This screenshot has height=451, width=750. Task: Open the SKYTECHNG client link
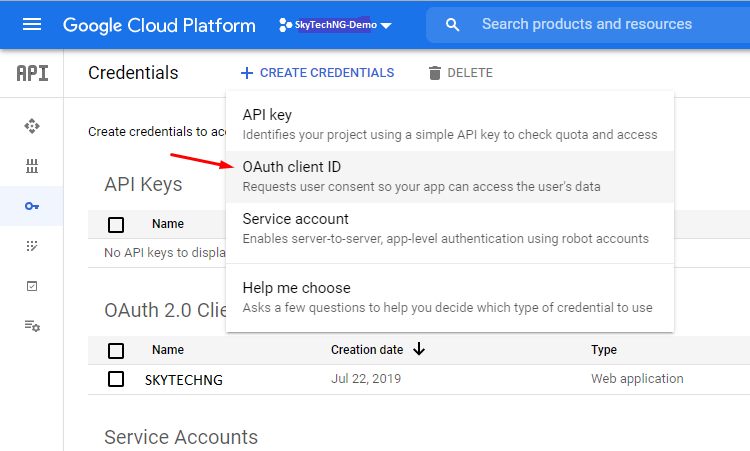pos(184,380)
